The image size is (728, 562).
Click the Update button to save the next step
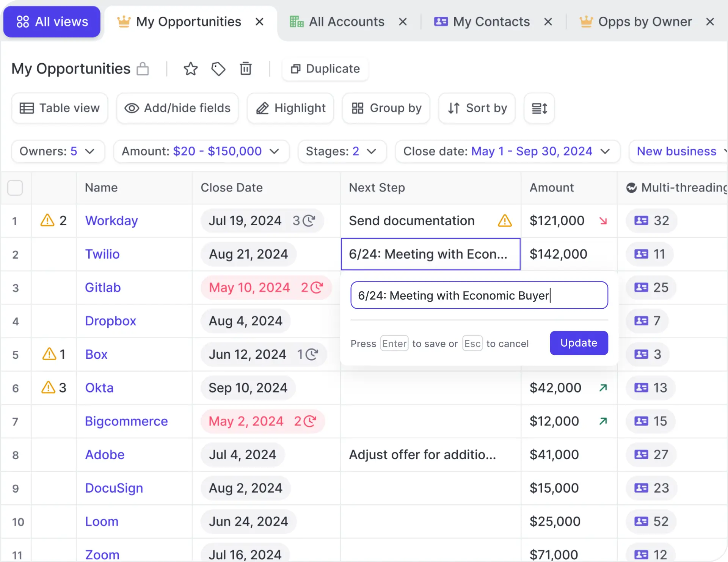pos(578,343)
